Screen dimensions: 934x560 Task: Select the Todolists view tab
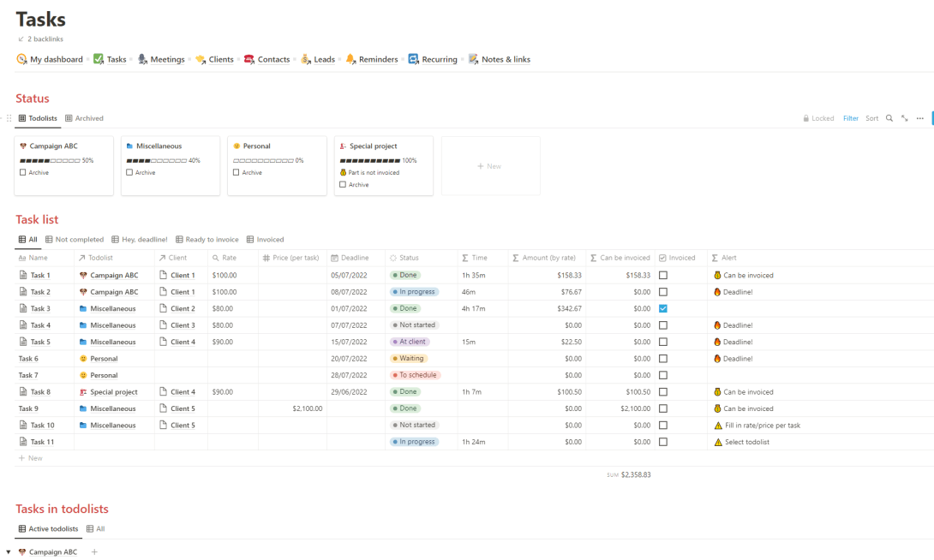coord(38,118)
